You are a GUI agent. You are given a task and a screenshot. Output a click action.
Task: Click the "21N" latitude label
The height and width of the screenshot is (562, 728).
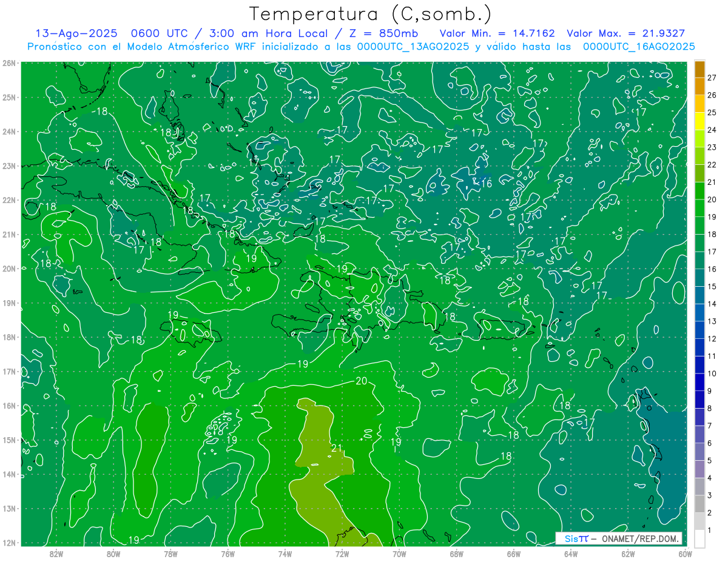(x=8, y=234)
